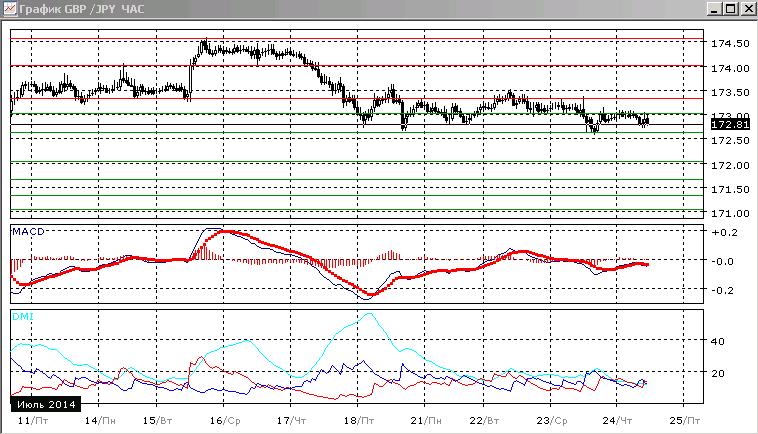Click the chart icon in title bar
758x434 pixels.
[x=10, y=9]
